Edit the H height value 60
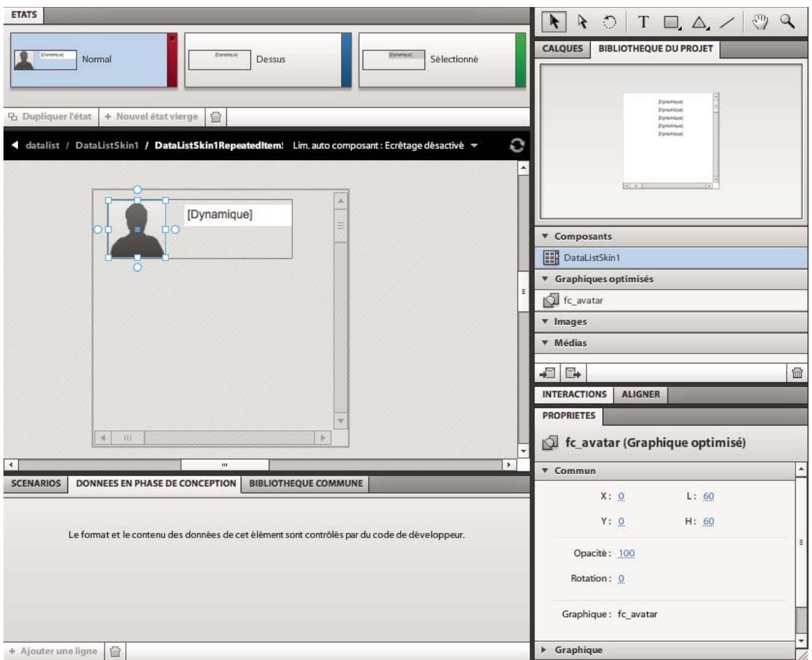 [x=708, y=521]
